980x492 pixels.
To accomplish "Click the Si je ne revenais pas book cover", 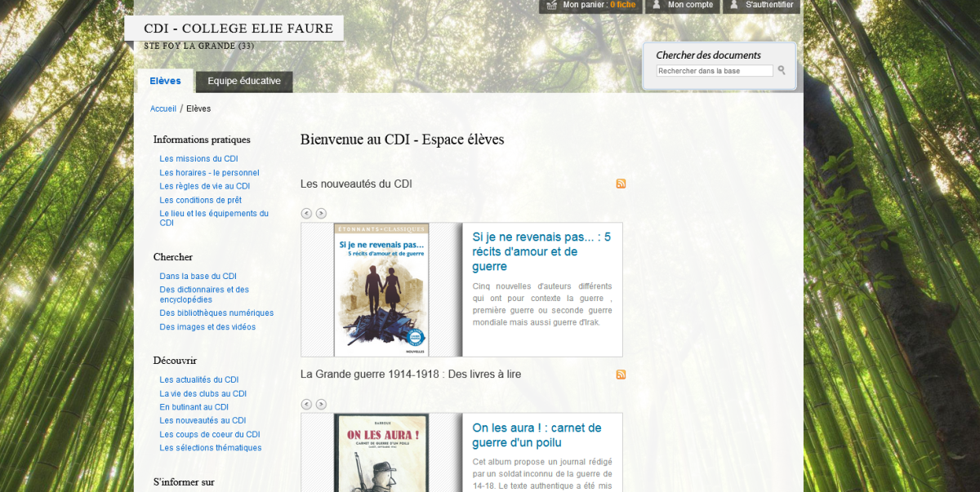I will (x=381, y=290).
